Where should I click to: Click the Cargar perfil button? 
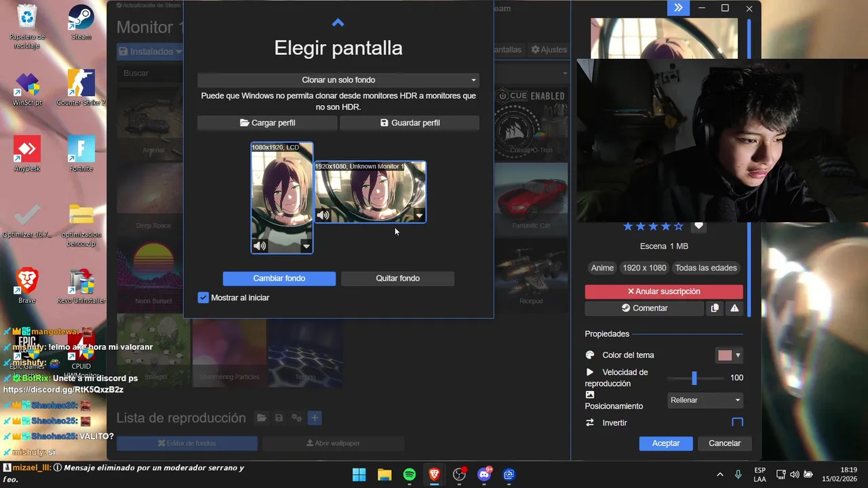(x=267, y=123)
